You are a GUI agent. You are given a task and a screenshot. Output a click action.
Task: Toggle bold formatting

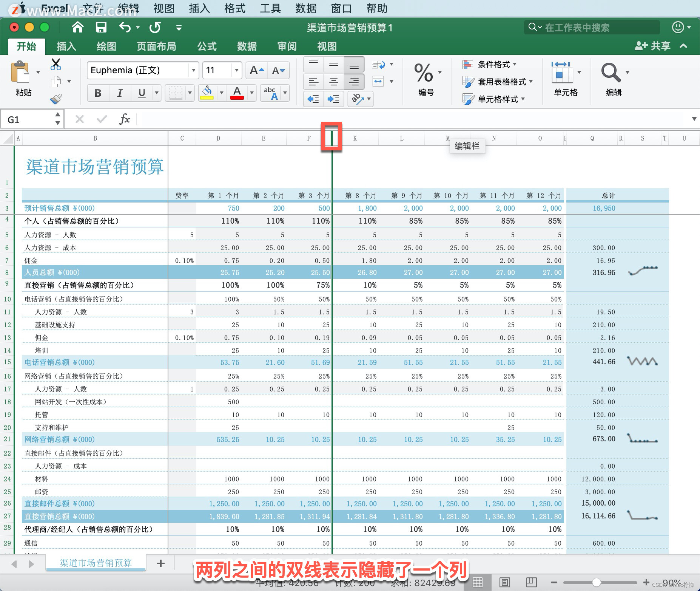coord(98,93)
